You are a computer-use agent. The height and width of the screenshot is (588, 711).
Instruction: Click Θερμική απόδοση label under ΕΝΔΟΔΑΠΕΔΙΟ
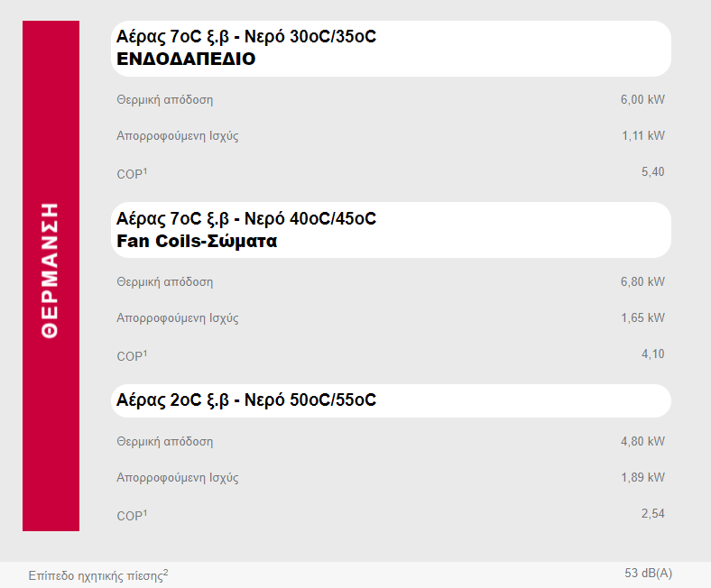(x=164, y=100)
